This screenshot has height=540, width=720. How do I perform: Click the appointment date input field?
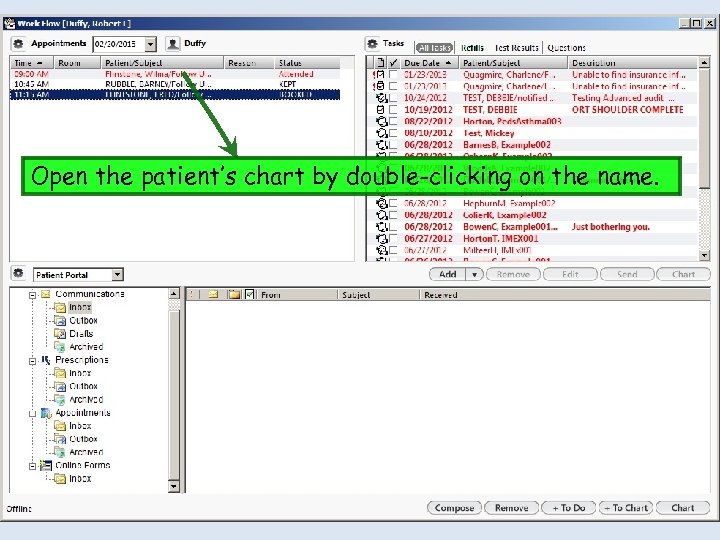coord(118,45)
